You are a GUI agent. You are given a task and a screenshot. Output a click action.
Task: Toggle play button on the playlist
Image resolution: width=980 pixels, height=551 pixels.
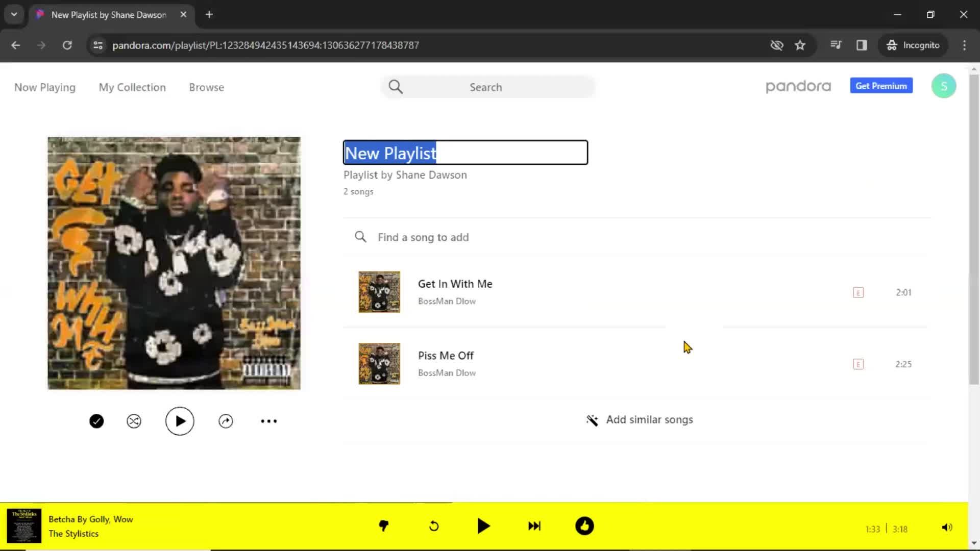pos(180,420)
